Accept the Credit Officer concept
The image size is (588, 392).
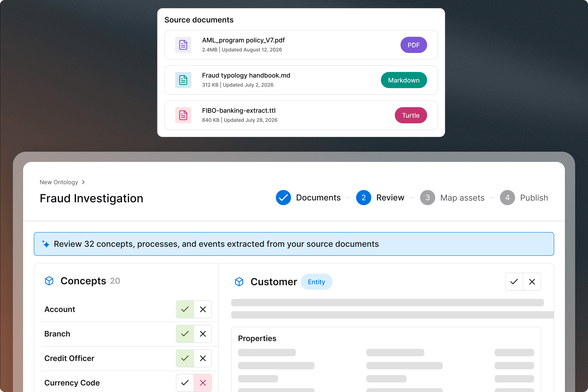point(185,358)
